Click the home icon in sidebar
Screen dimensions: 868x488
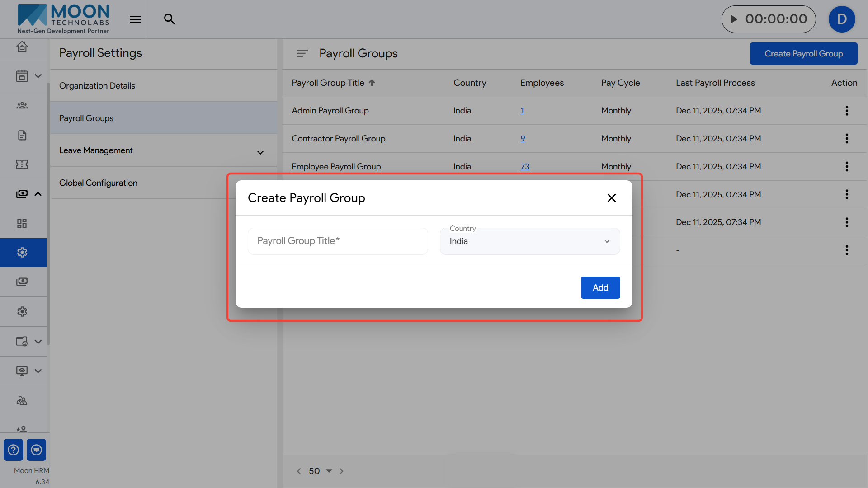22,47
